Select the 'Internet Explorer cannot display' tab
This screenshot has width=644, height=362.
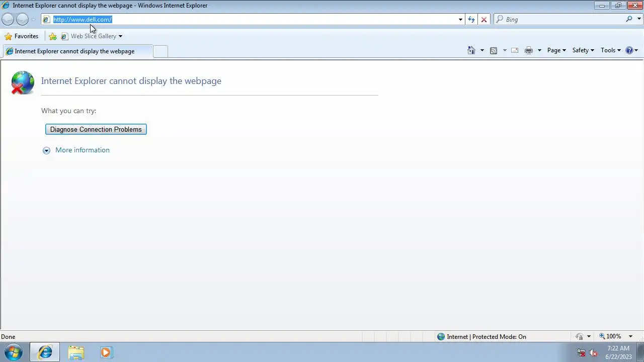[77, 51]
